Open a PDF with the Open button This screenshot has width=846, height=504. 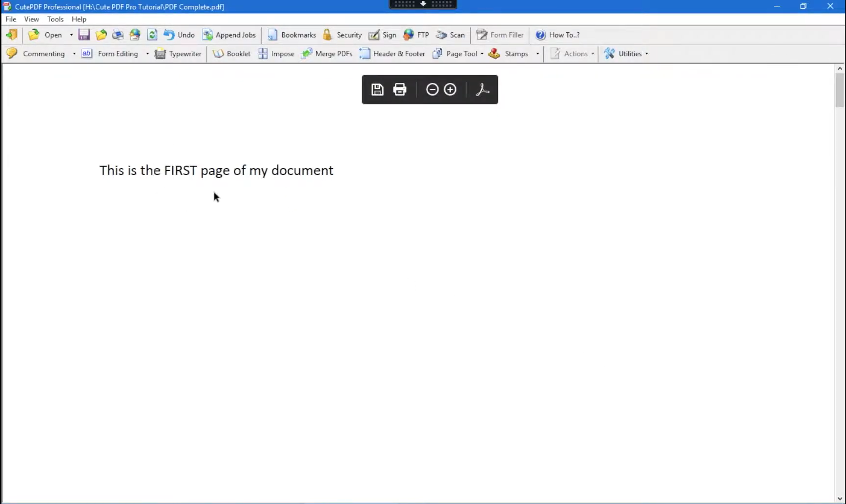point(45,35)
